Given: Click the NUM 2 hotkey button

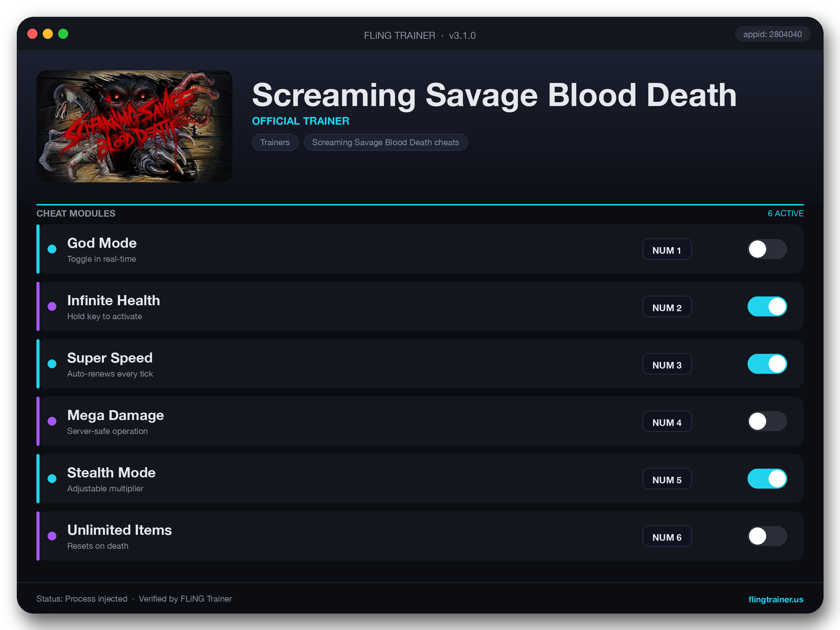Looking at the screenshot, I should [x=667, y=307].
